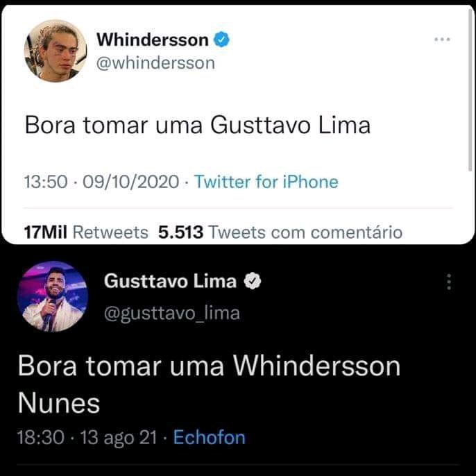Image resolution: width=476 pixels, height=476 pixels.
Task: Open Gusttavo Lima's profile picture
Action: (53, 296)
